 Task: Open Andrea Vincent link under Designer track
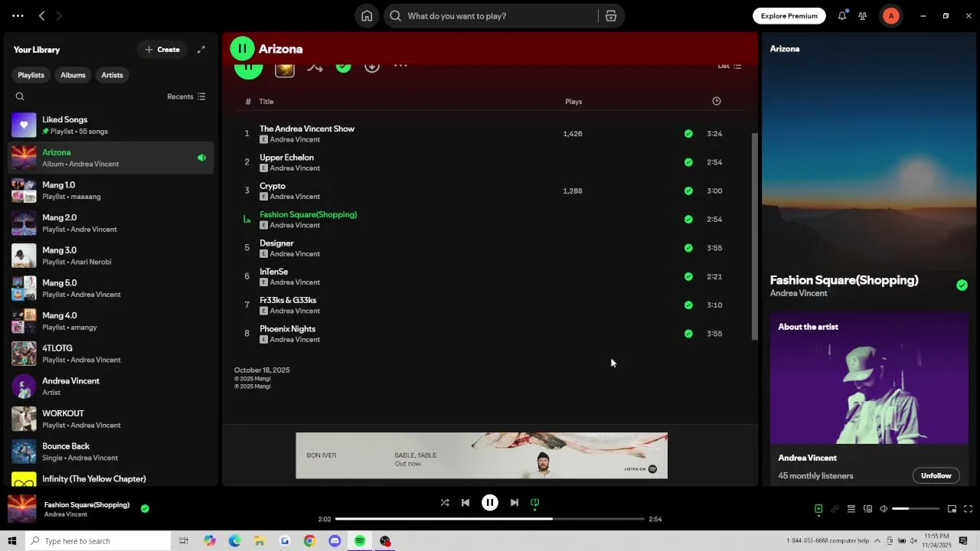point(295,254)
